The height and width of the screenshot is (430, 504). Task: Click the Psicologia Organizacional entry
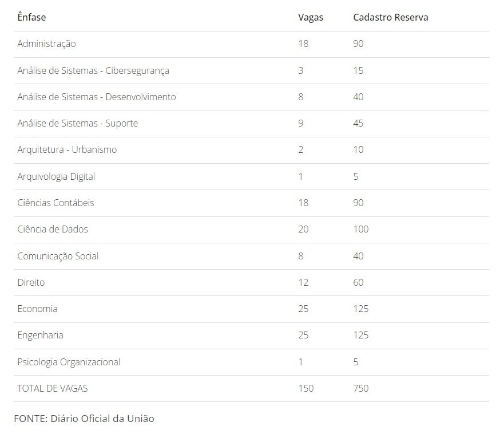[x=69, y=362]
